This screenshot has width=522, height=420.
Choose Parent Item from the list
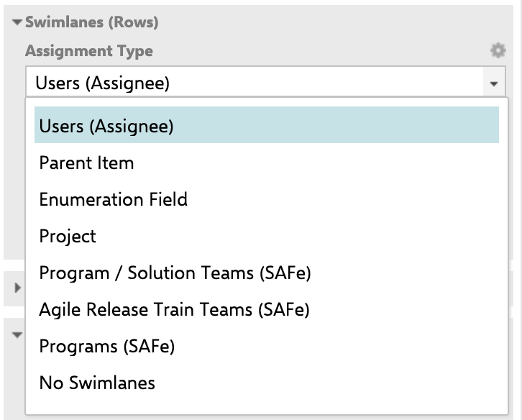click(86, 163)
